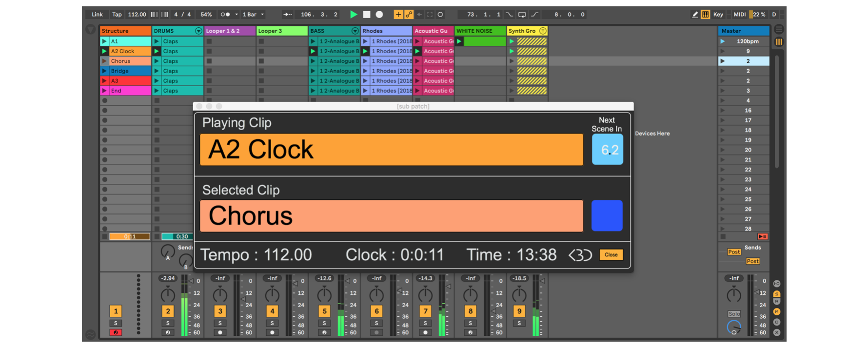Toggle track 2 activator button
Screen dimensions: 868x347
click(x=168, y=311)
